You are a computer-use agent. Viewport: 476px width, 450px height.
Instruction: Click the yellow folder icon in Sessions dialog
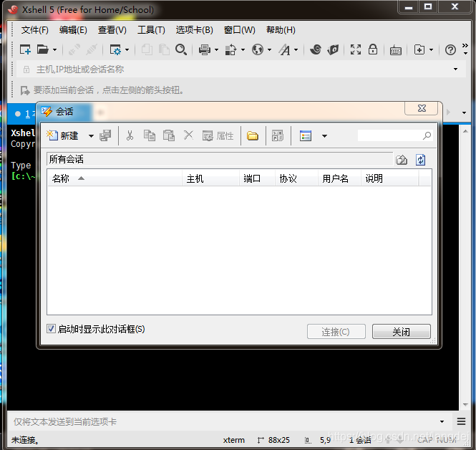pyautogui.click(x=253, y=136)
